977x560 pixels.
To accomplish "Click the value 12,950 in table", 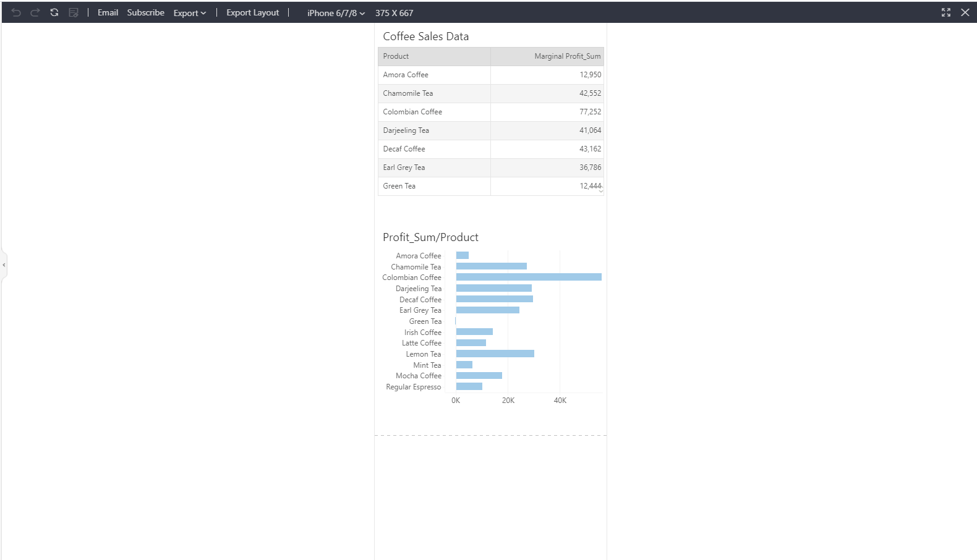I will pos(590,75).
